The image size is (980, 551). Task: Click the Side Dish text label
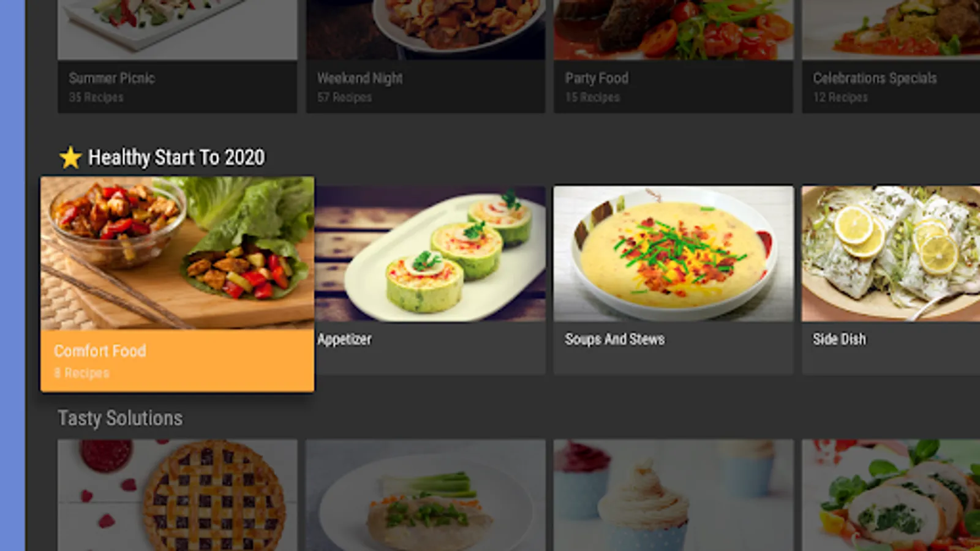[x=839, y=339]
